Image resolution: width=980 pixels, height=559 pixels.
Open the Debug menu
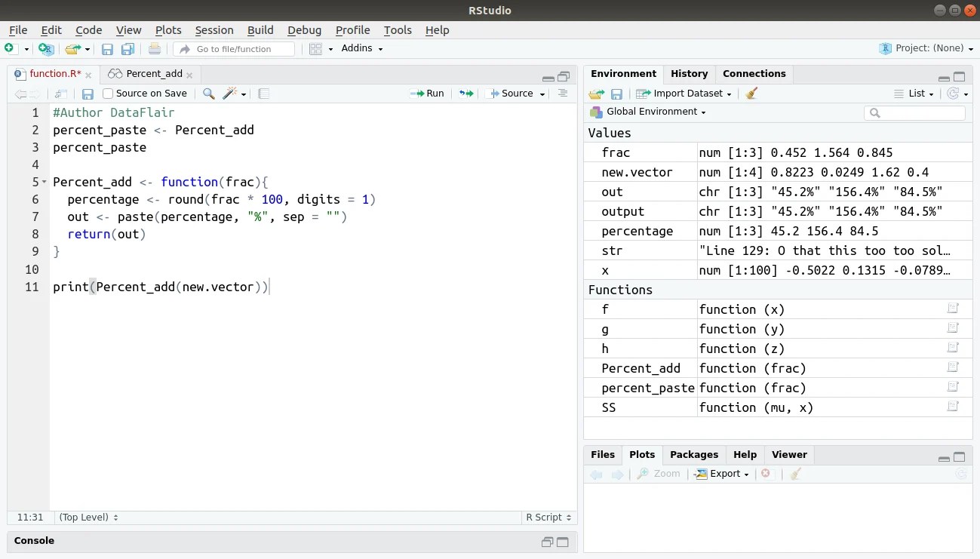pyautogui.click(x=304, y=30)
